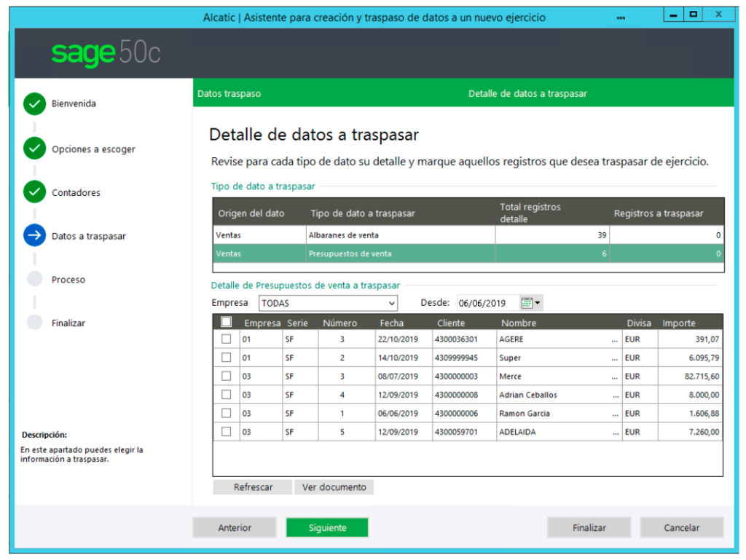This screenshot has width=746, height=560.
Task: Click the Finalizar button at bottom right
Action: 589,528
